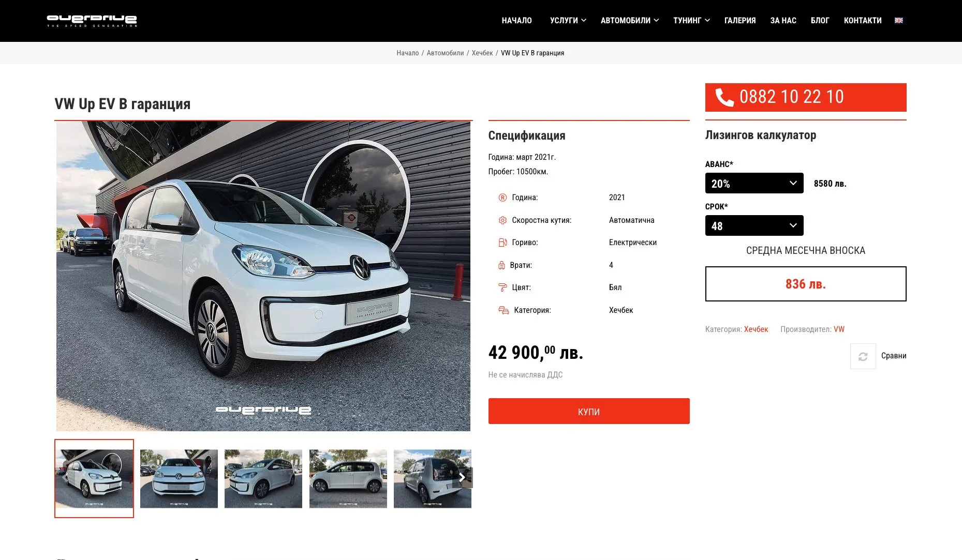Expand the УСЛУГИ menu

coord(568,21)
